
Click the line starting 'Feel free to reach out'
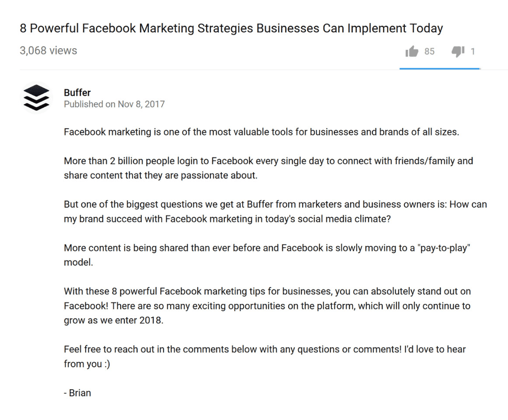(265, 349)
